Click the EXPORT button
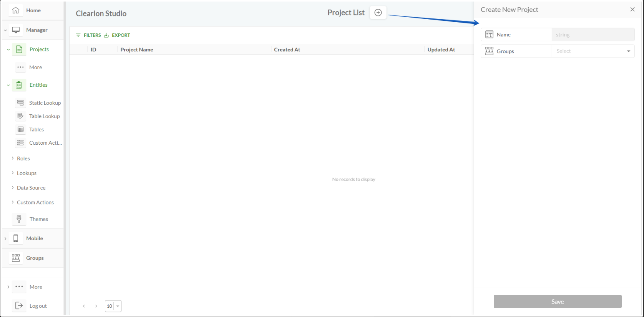 [117, 35]
